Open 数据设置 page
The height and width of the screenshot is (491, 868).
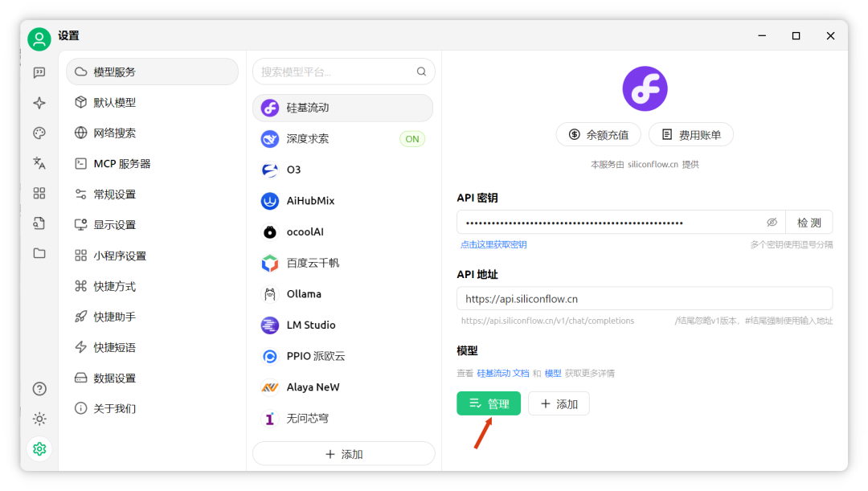pos(152,378)
